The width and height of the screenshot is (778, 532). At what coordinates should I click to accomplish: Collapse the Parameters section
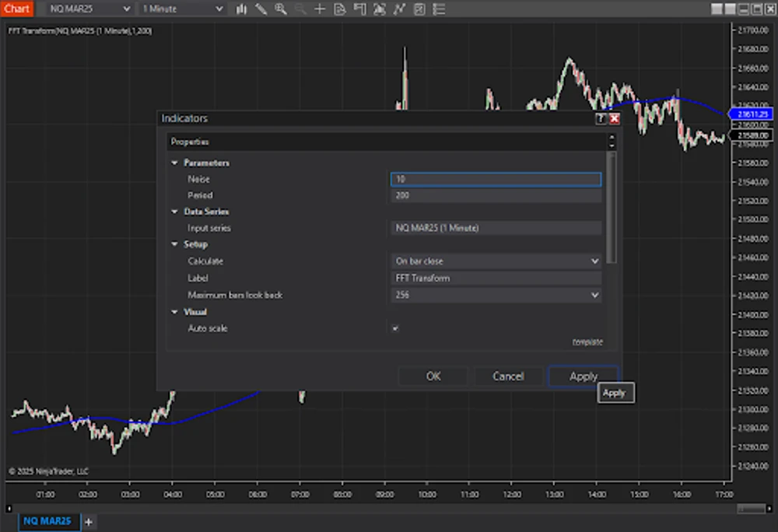coord(174,163)
